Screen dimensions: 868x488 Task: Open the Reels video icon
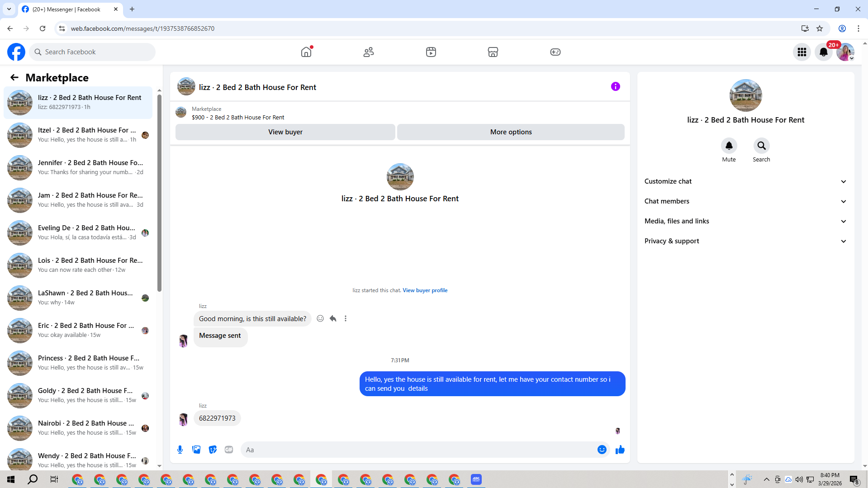(431, 52)
